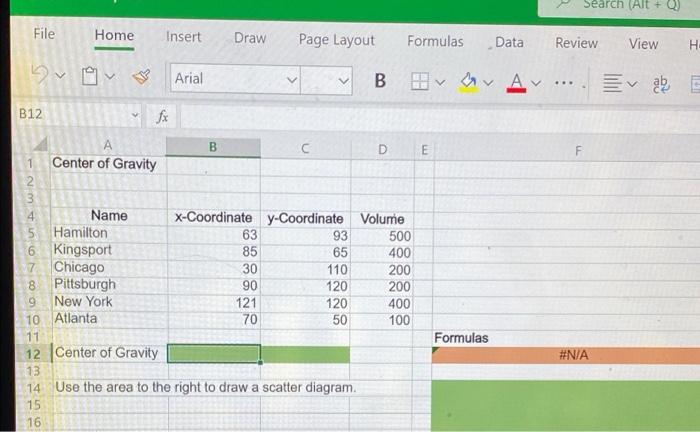Select the green cell C12
Screen dimensions: 700x432
coord(305,355)
